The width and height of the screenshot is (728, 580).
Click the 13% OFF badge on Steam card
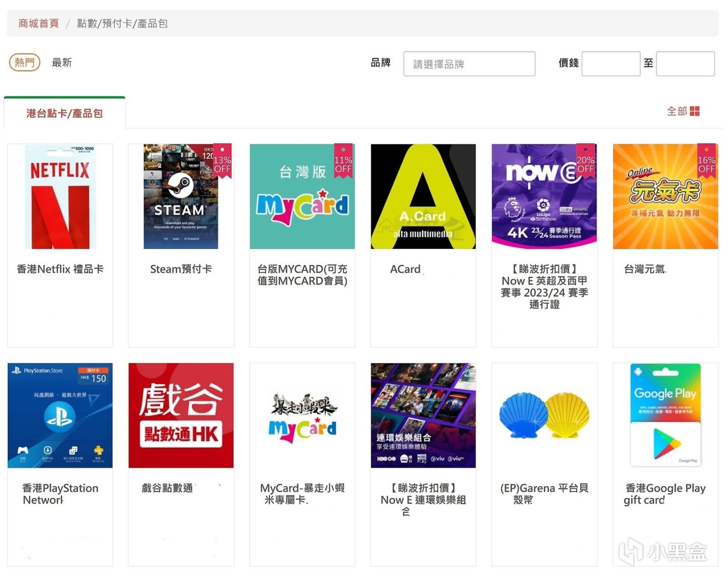[222, 162]
